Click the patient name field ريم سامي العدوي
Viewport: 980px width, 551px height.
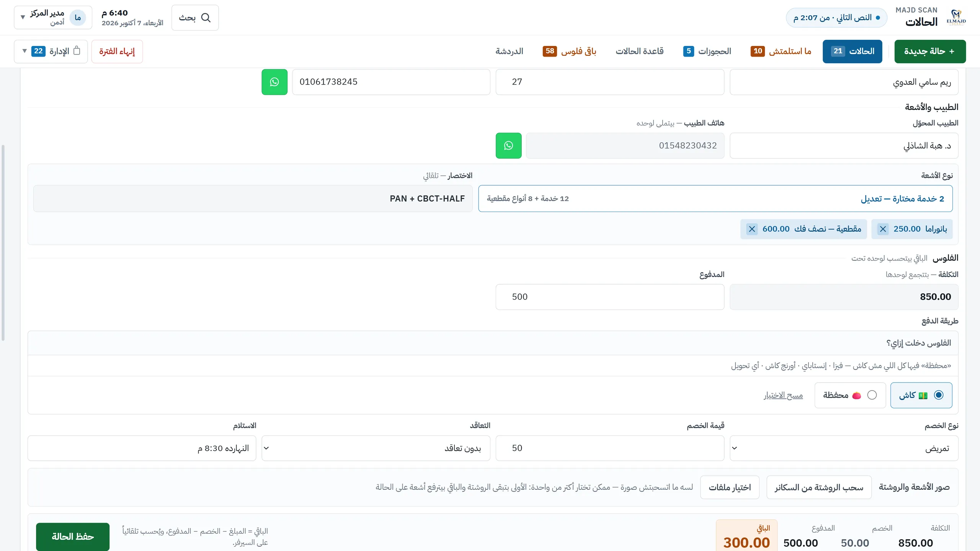[844, 82]
